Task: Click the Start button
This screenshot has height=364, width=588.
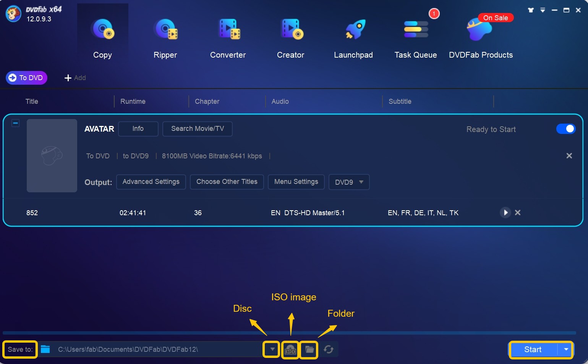Action: [x=533, y=350]
